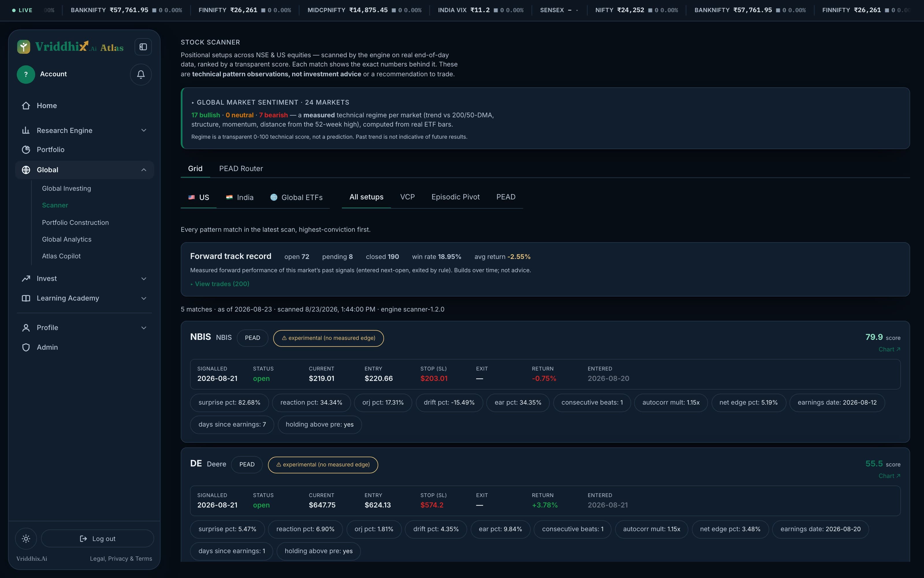This screenshot has height=578, width=924.
Task: Click PEAD tag on NBIS card
Action: click(x=252, y=338)
